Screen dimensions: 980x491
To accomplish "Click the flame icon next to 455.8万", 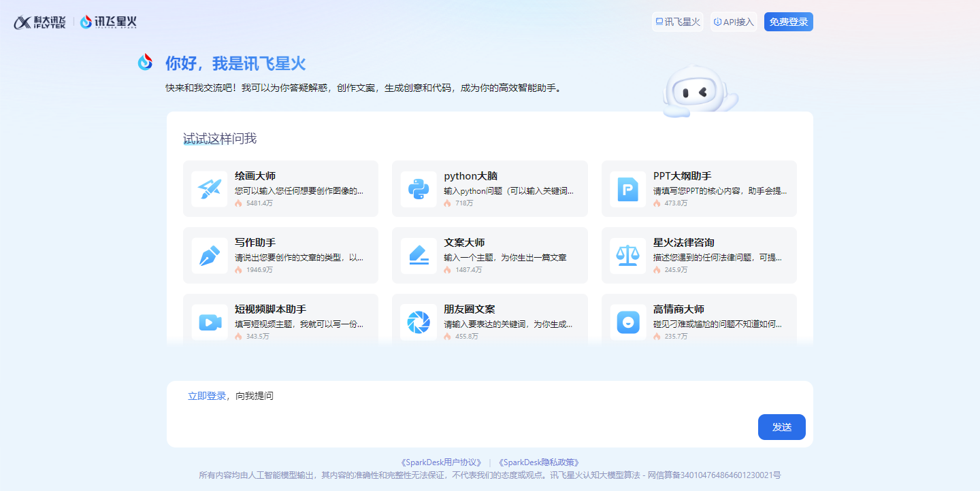I will click(x=447, y=337).
